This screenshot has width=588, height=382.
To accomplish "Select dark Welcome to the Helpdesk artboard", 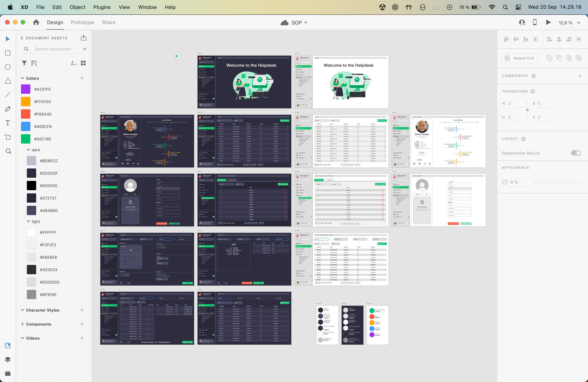I will (244, 82).
